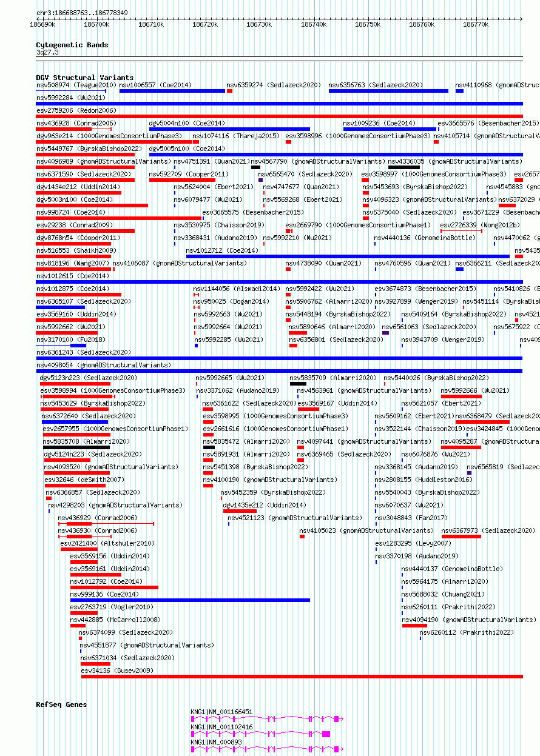
Task: Click the nsv5624004 (Ebert2021) label
Action: pos(214,187)
